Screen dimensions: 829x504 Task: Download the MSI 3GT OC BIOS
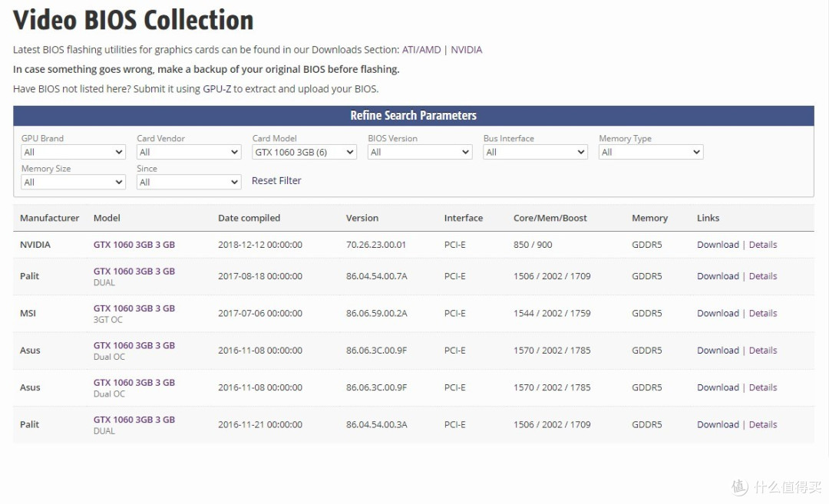point(718,313)
